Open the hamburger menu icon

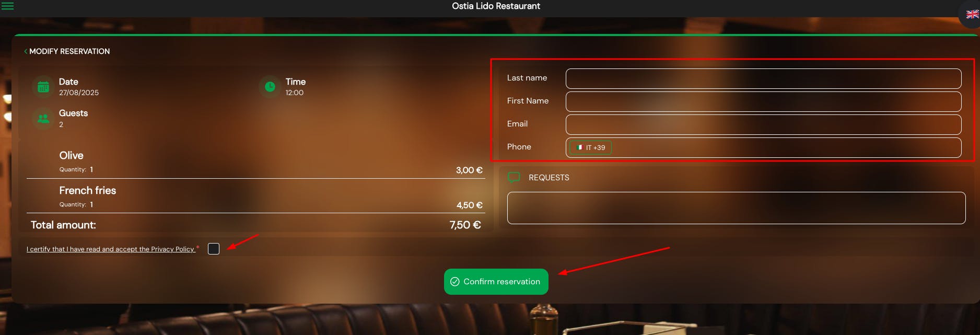pyautogui.click(x=7, y=6)
